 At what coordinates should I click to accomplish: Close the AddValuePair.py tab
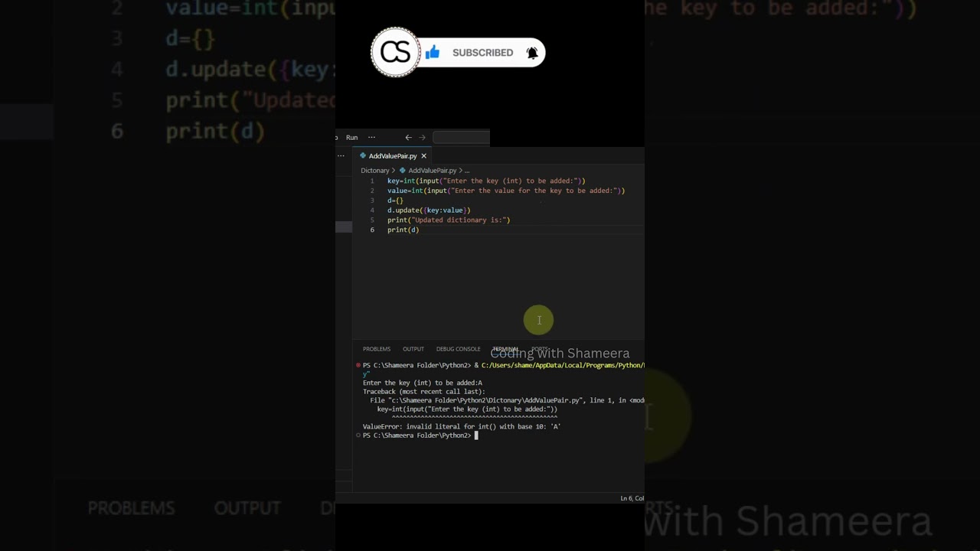tap(423, 156)
